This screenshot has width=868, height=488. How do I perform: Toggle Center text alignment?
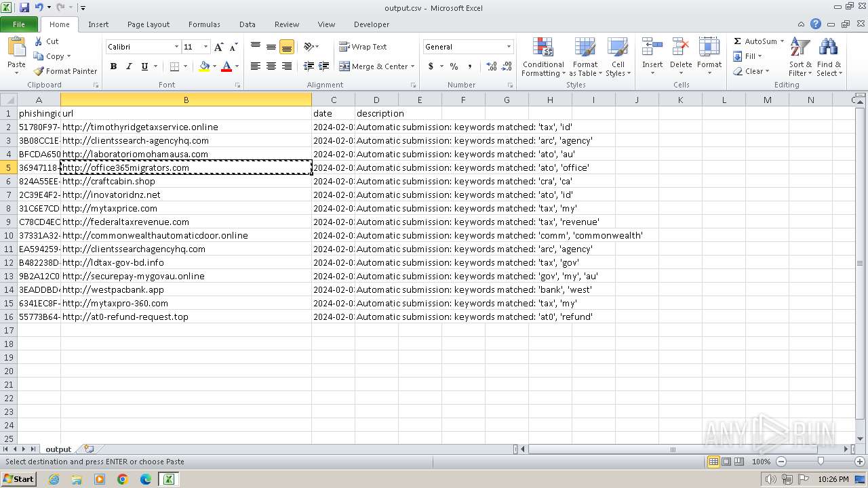[271, 66]
